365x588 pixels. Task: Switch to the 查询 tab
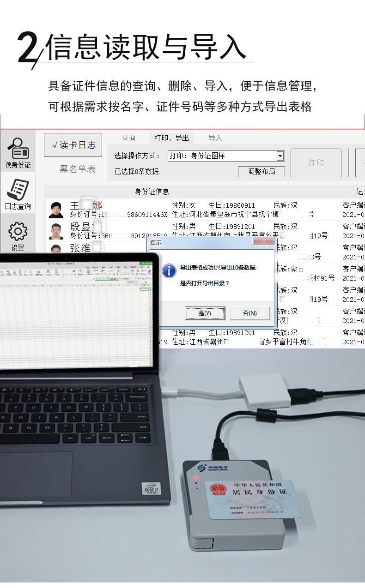128,138
